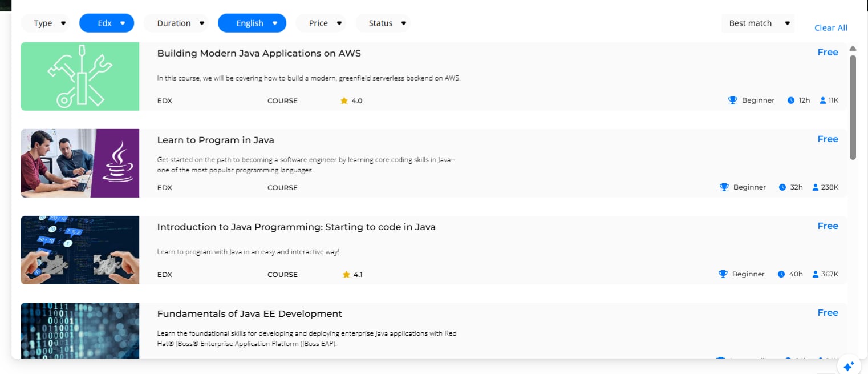Click the COURSE label on Learn to Program row

pos(282,188)
